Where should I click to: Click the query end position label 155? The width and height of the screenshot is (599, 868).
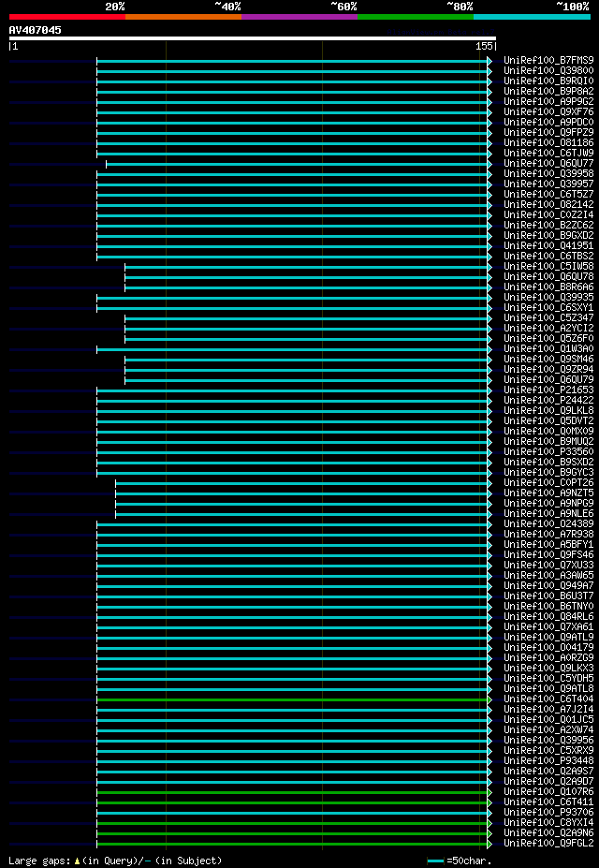tap(485, 47)
